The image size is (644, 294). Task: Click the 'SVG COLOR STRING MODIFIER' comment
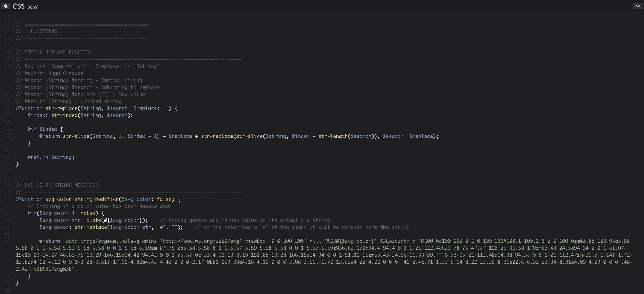tap(61, 185)
